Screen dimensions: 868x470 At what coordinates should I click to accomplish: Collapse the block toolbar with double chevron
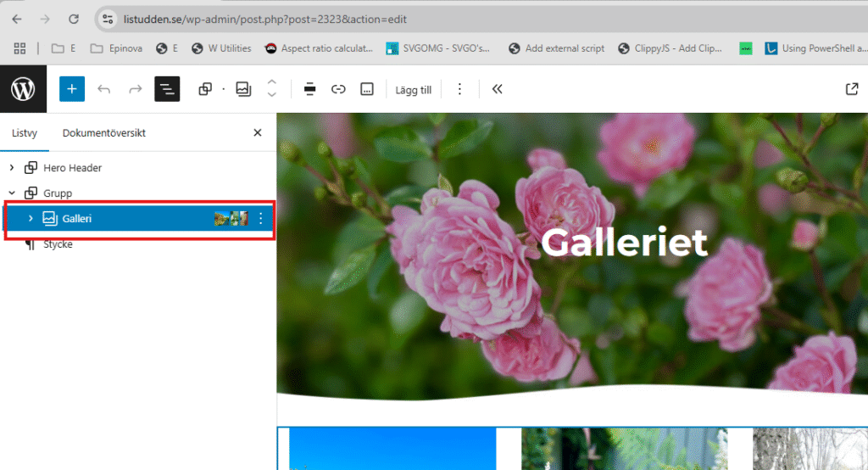[x=497, y=89]
